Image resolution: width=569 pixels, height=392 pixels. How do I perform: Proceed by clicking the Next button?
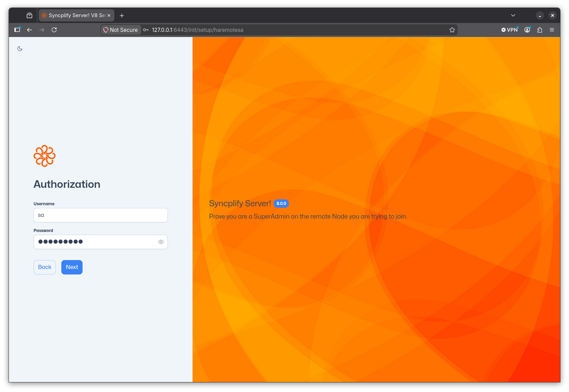tap(72, 267)
